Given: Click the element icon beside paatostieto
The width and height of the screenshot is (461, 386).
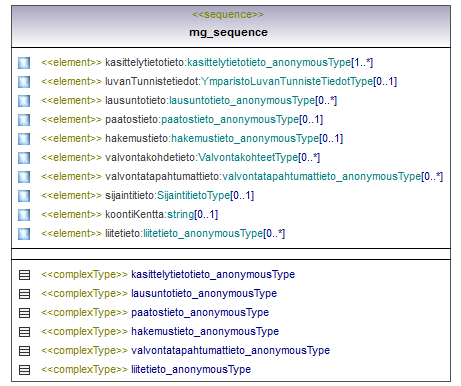Looking at the screenshot, I should coord(24,120).
